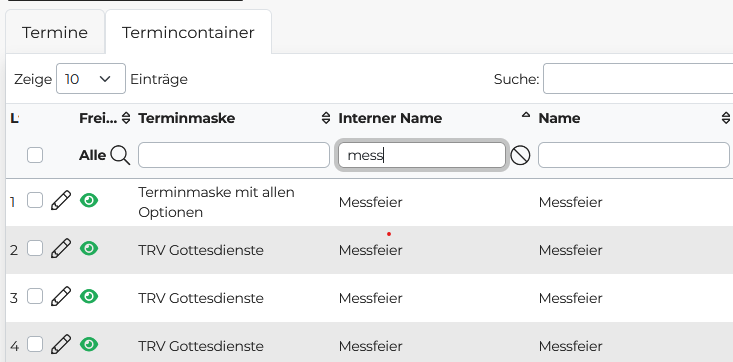Click the Name column header

click(559, 118)
